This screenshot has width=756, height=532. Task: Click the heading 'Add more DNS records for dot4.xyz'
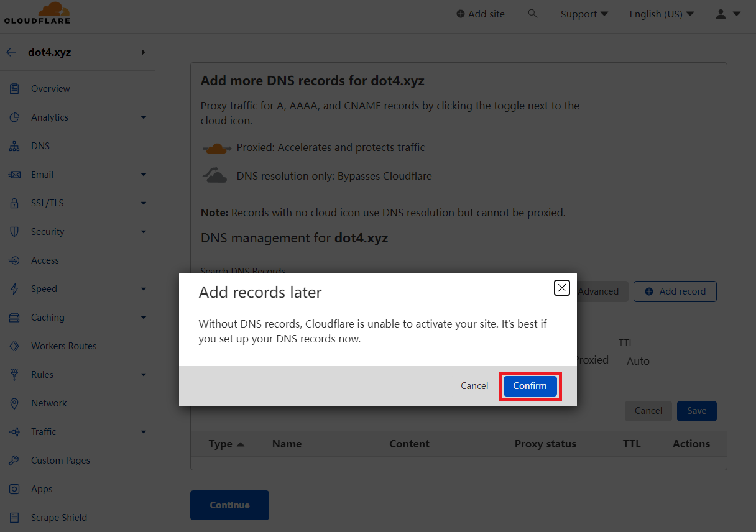click(313, 81)
